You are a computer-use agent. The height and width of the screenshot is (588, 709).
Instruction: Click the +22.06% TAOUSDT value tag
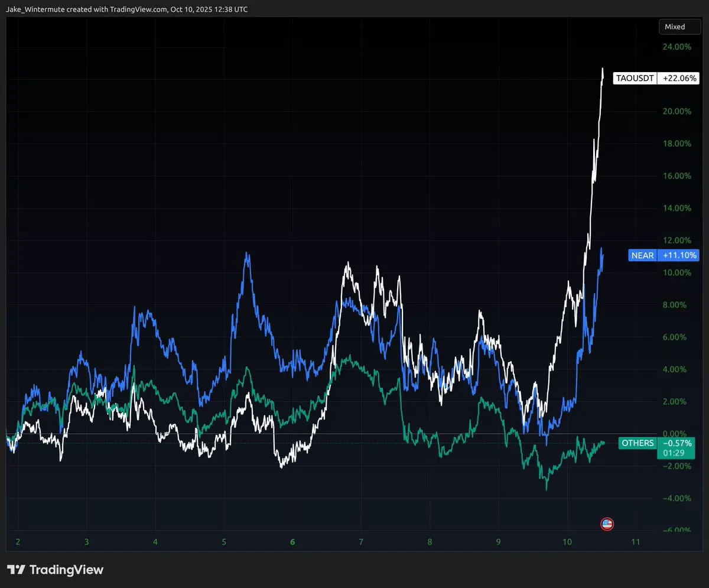tap(679, 78)
